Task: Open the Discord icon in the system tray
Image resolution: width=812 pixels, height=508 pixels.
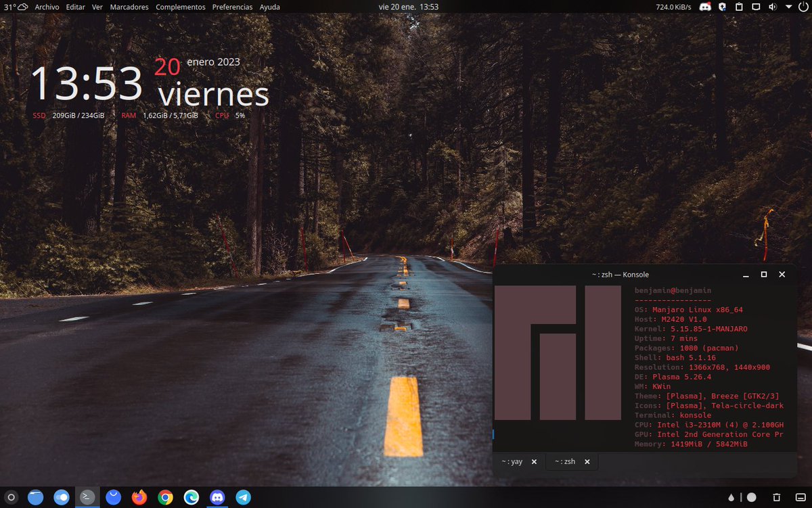Action: (x=705, y=7)
